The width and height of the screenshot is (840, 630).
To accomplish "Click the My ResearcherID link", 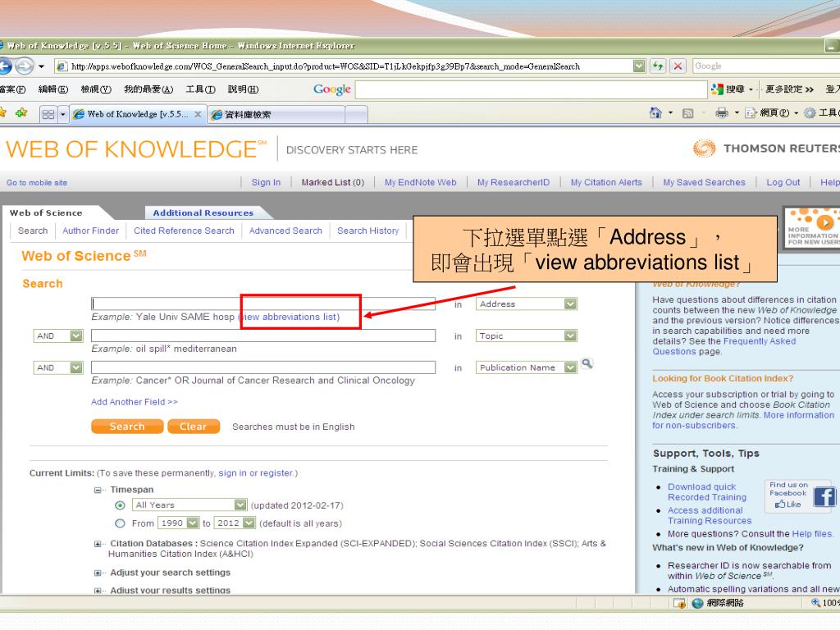I will coord(514,183).
